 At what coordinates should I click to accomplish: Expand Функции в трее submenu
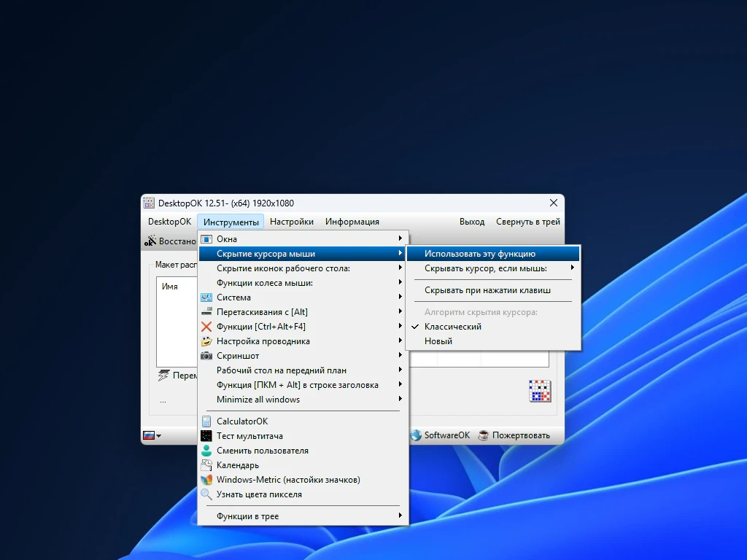click(x=303, y=516)
